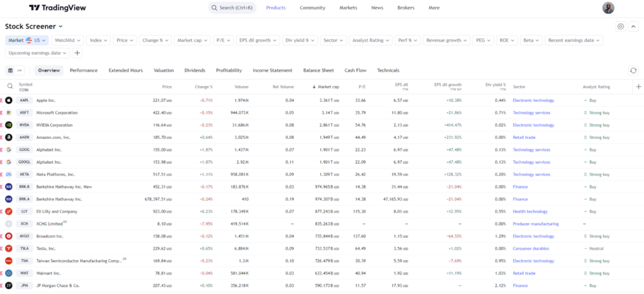Sort by the Change % column header
Screen dimensions: 644x294
[x=204, y=87]
